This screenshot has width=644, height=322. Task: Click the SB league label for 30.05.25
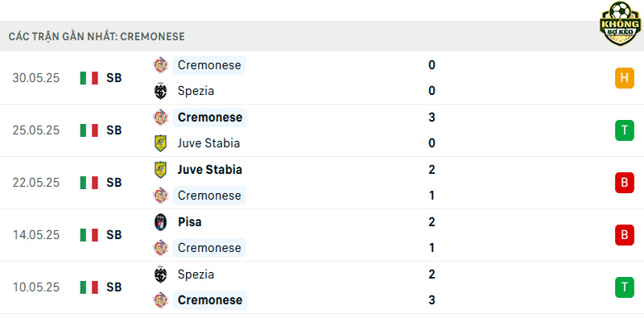point(114,78)
